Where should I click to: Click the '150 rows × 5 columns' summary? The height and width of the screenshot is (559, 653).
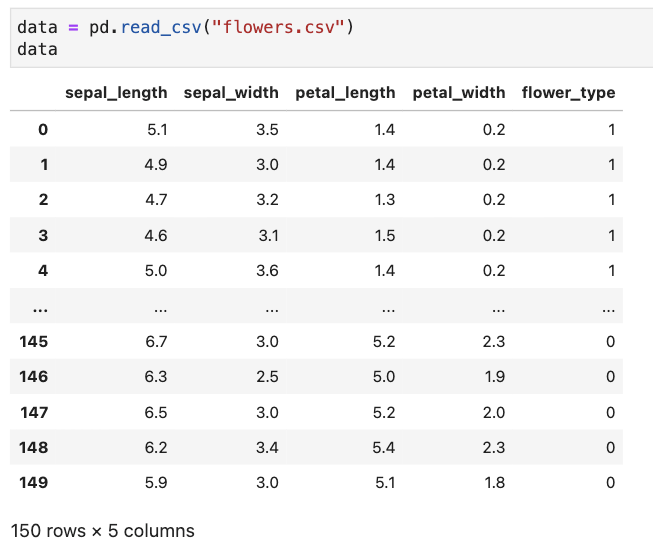(x=102, y=531)
